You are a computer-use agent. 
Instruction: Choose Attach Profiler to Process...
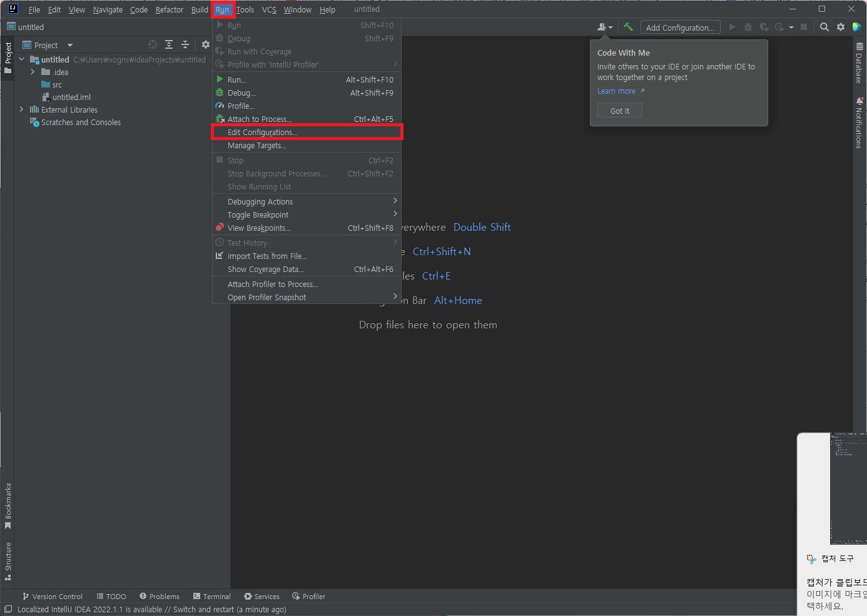307,284
